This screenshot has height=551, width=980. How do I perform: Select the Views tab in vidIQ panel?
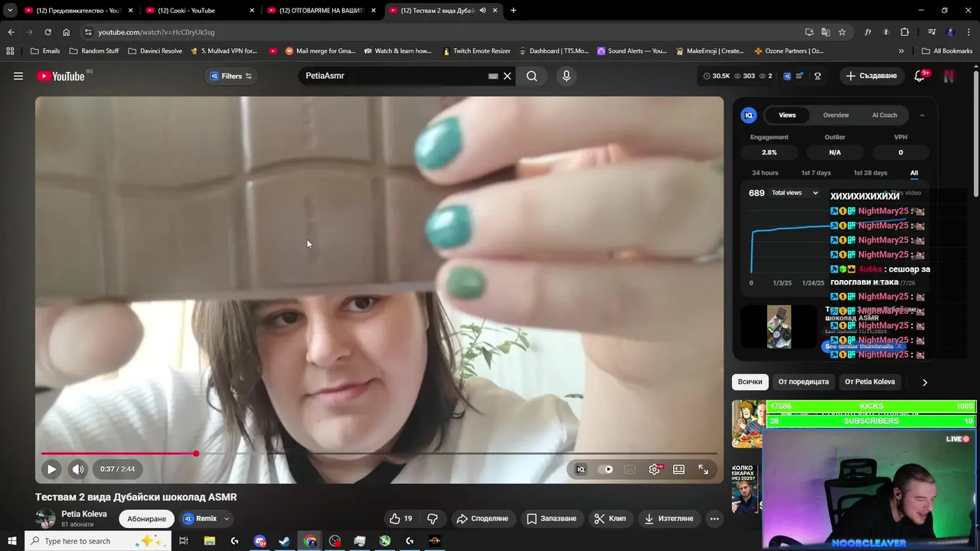point(787,115)
